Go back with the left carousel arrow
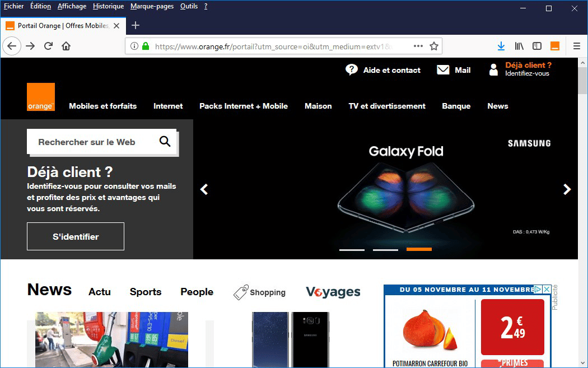Image resolution: width=588 pixels, height=368 pixels. 204,189
